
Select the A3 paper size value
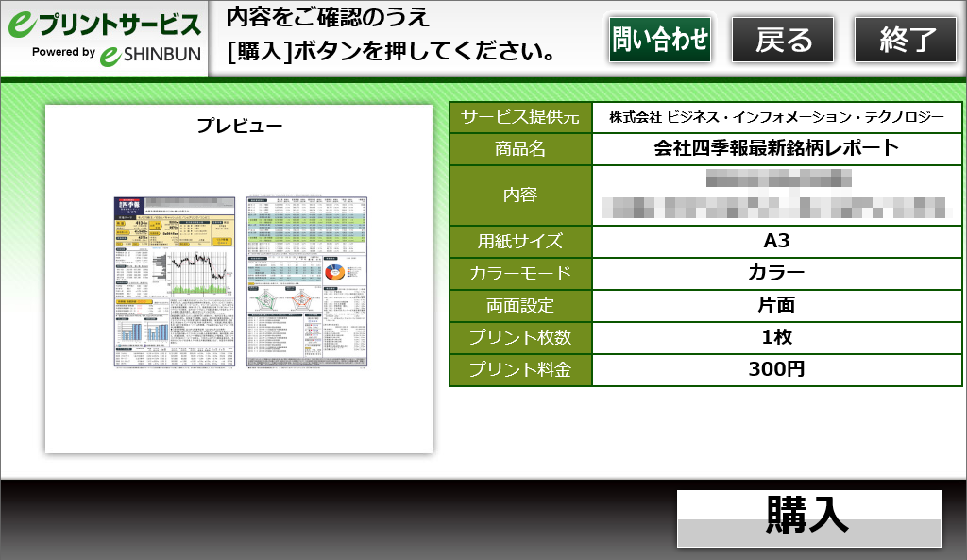click(x=776, y=241)
